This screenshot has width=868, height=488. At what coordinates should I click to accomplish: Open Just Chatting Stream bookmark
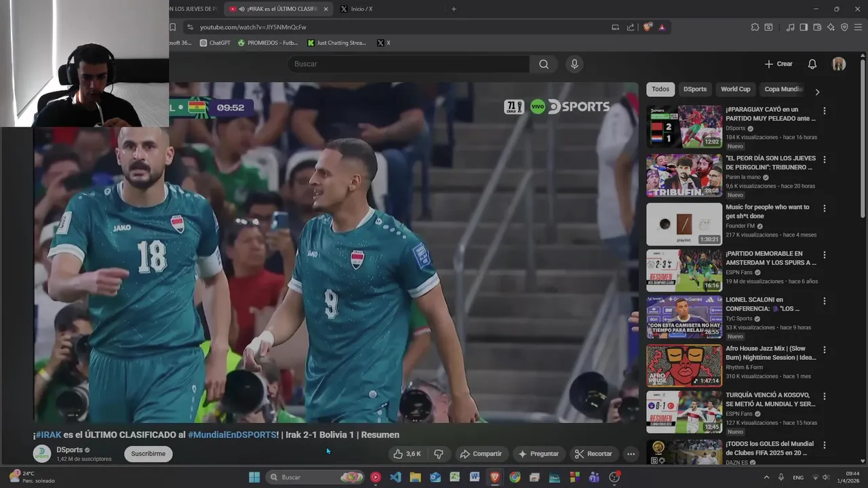click(x=336, y=43)
